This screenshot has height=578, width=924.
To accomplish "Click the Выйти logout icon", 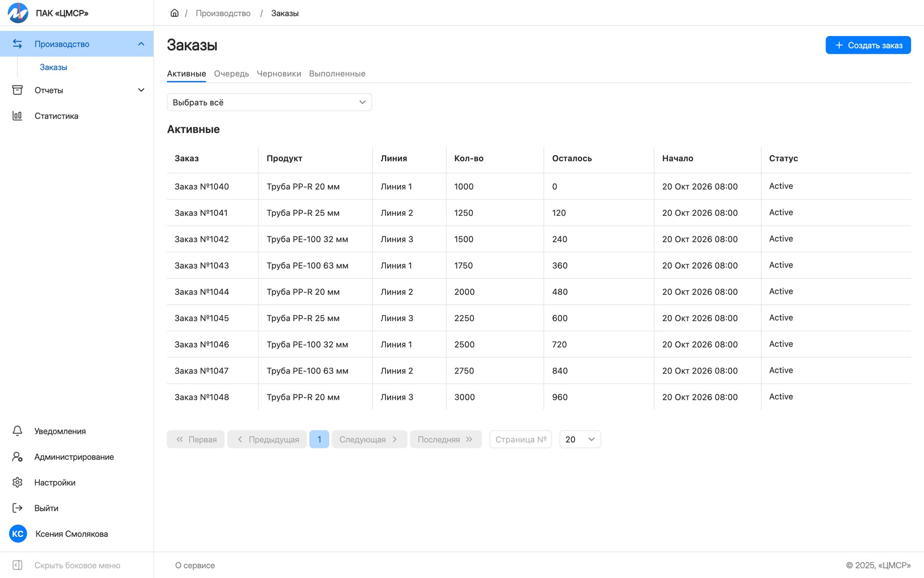I will [x=17, y=508].
